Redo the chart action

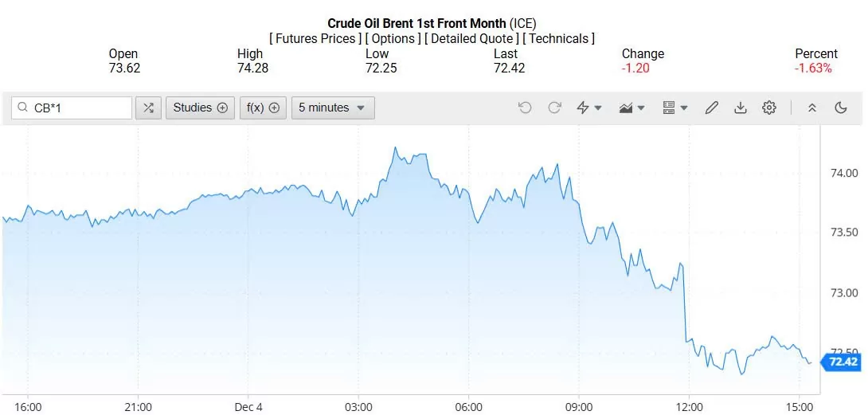(554, 108)
